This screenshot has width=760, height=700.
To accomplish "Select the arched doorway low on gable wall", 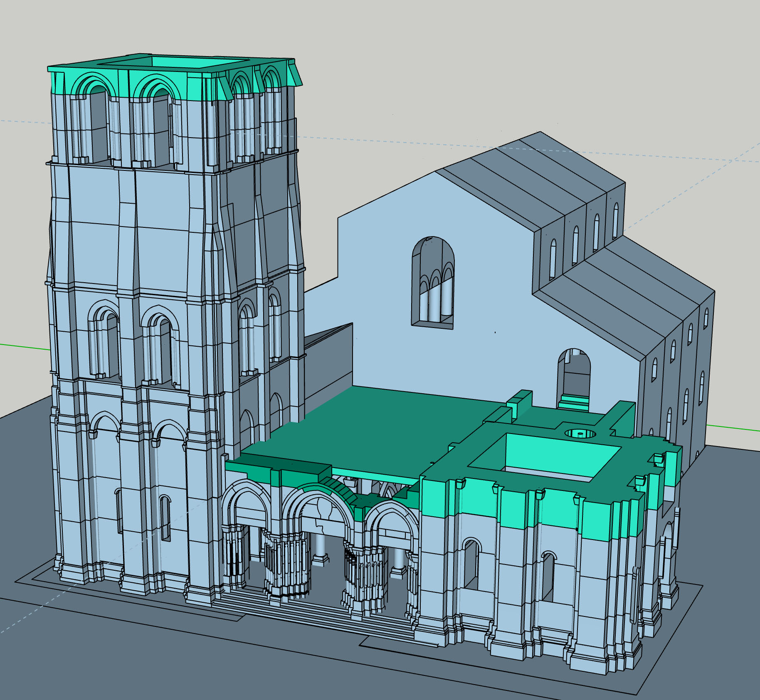I will tap(574, 380).
